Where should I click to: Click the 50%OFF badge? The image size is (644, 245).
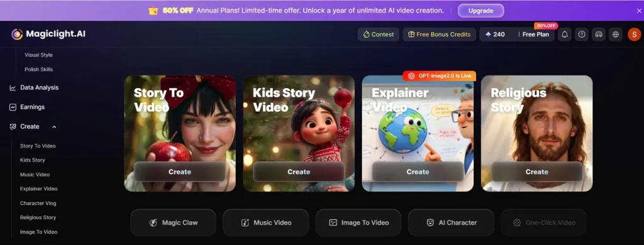[546, 26]
